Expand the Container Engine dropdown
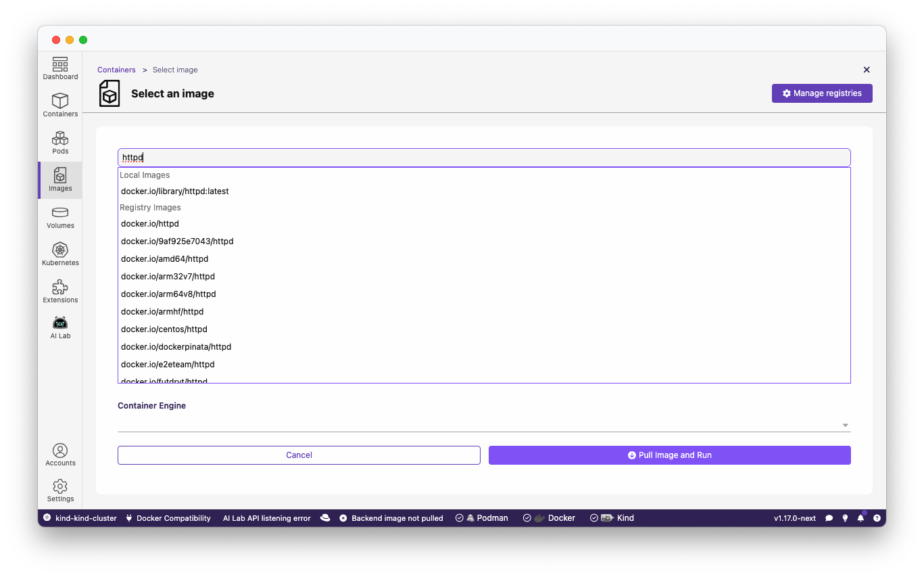Viewport: 924px width, 577px height. pyautogui.click(x=844, y=425)
